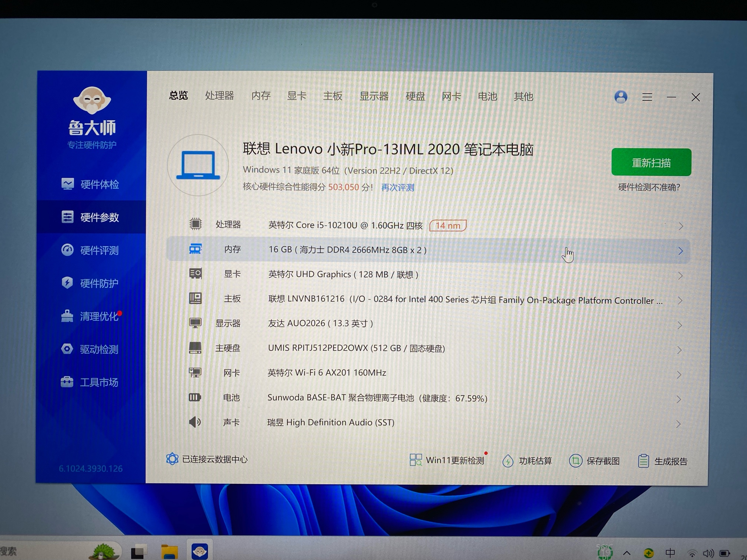The image size is (747, 560).
Task: Click the 保存截图 screenshot icon button
Action: coord(575,461)
